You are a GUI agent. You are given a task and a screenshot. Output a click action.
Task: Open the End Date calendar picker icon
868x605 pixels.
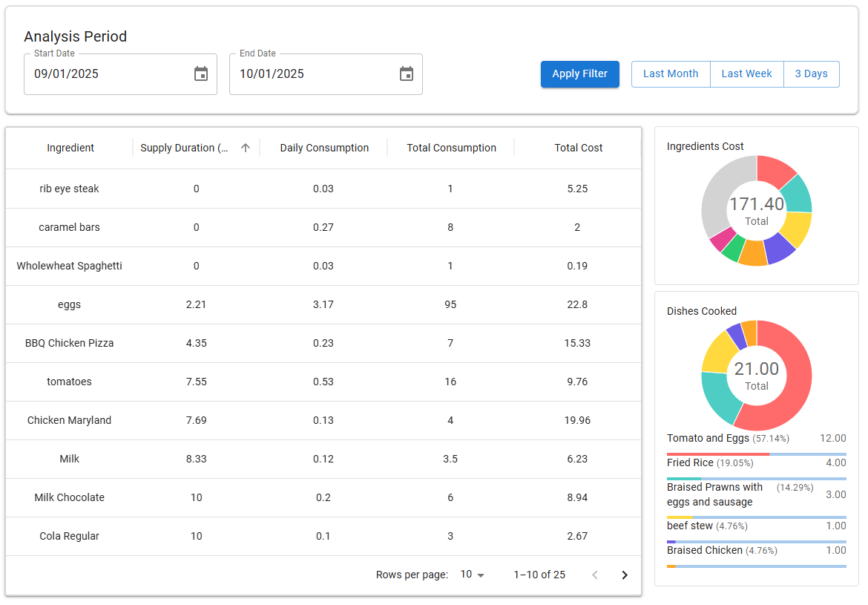click(x=407, y=74)
